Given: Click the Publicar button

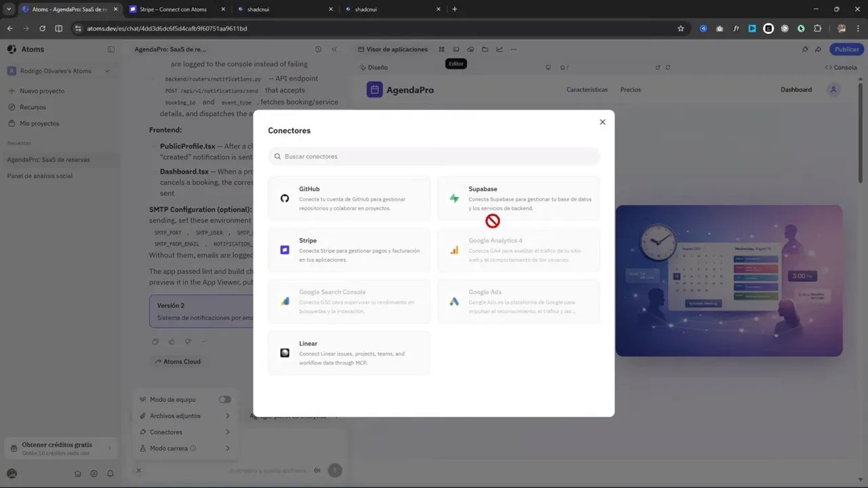Looking at the screenshot, I should click(846, 49).
